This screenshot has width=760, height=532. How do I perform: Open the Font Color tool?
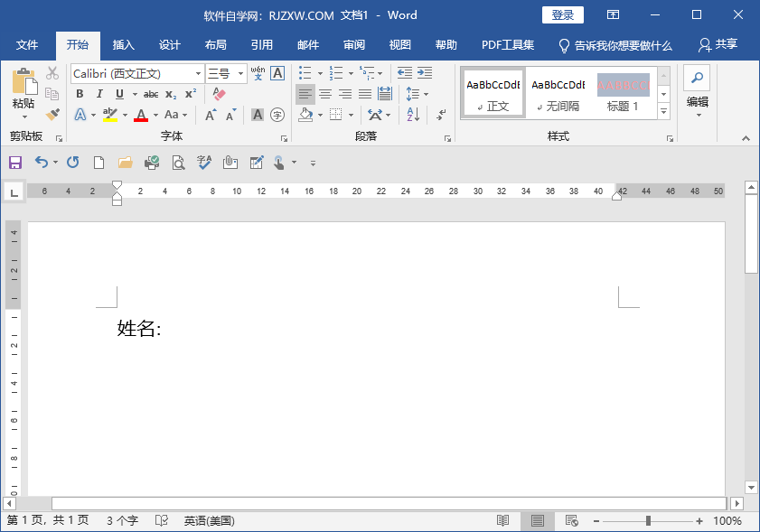click(x=141, y=117)
